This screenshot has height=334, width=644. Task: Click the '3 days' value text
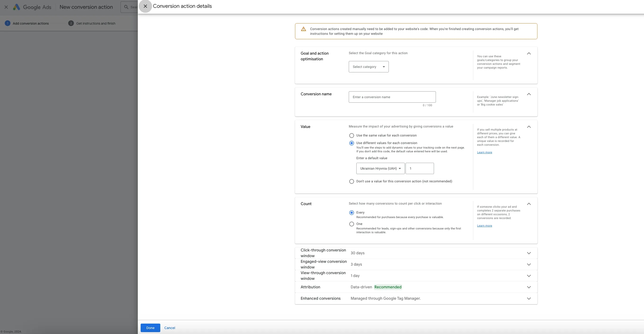click(x=356, y=264)
